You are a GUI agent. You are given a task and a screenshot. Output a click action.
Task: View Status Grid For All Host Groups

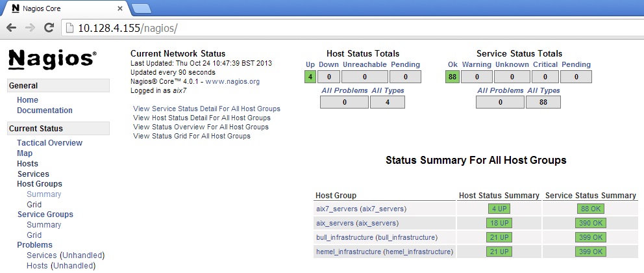(192, 136)
